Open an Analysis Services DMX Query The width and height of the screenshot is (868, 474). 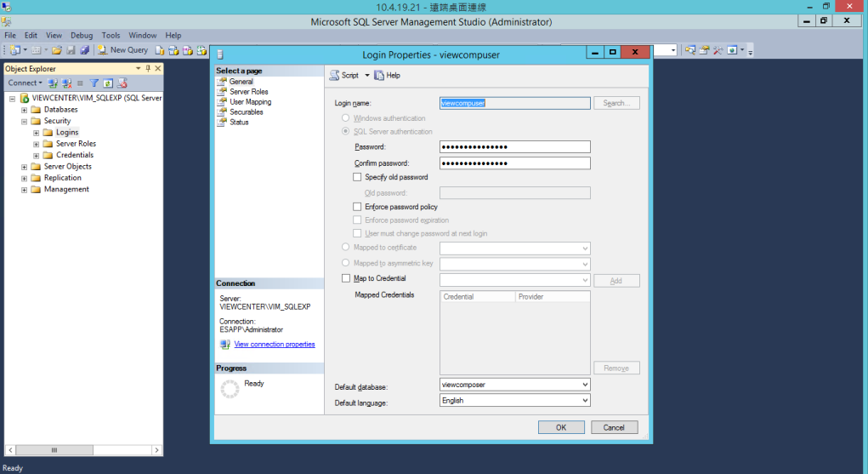tap(188, 50)
